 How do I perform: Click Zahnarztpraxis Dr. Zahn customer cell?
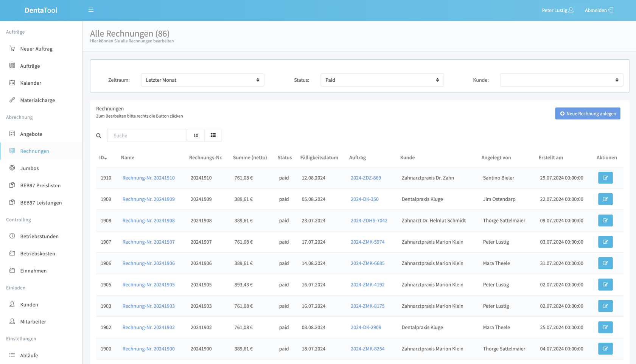pyautogui.click(x=428, y=177)
